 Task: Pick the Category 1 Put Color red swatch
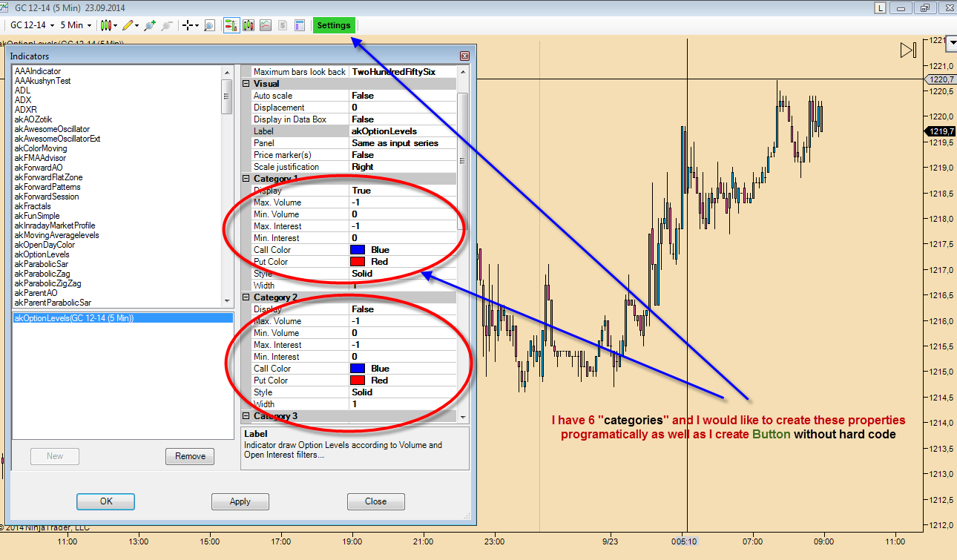pyautogui.click(x=357, y=262)
